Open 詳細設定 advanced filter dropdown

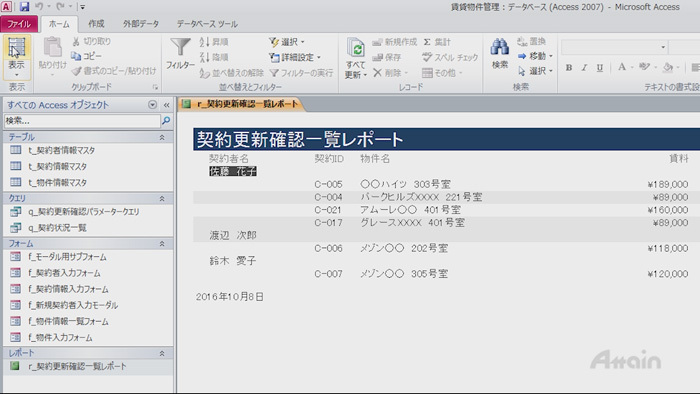point(295,57)
